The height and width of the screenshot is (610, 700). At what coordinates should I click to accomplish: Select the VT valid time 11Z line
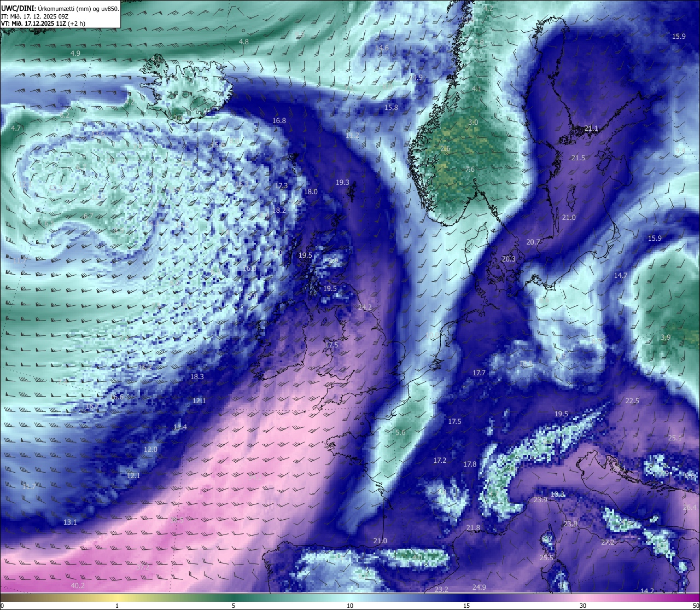pos(43,24)
